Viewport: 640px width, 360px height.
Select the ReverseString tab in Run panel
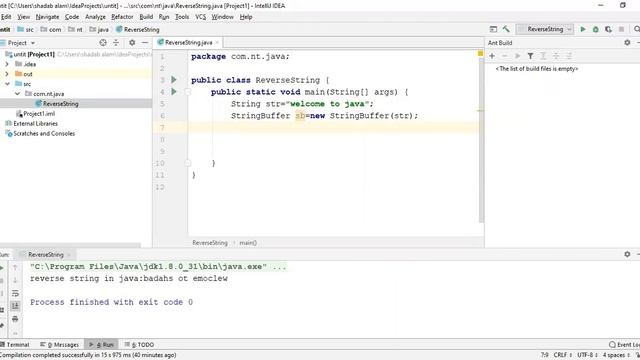tap(46, 254)
